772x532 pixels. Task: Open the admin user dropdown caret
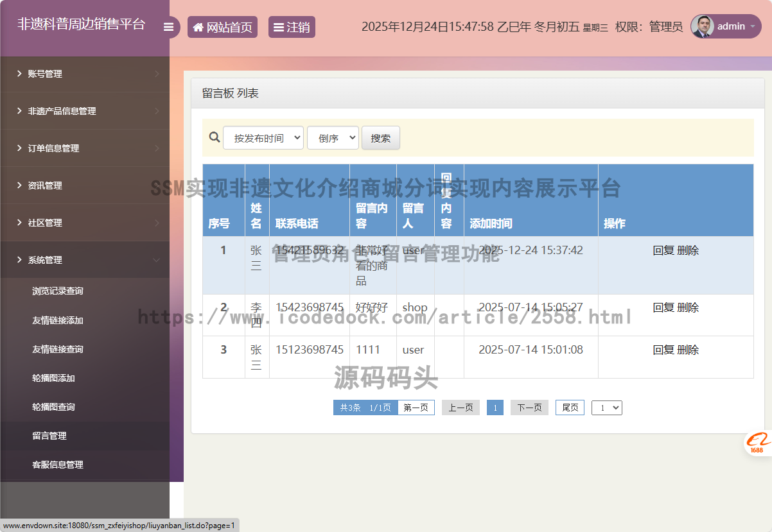(752, 26)
